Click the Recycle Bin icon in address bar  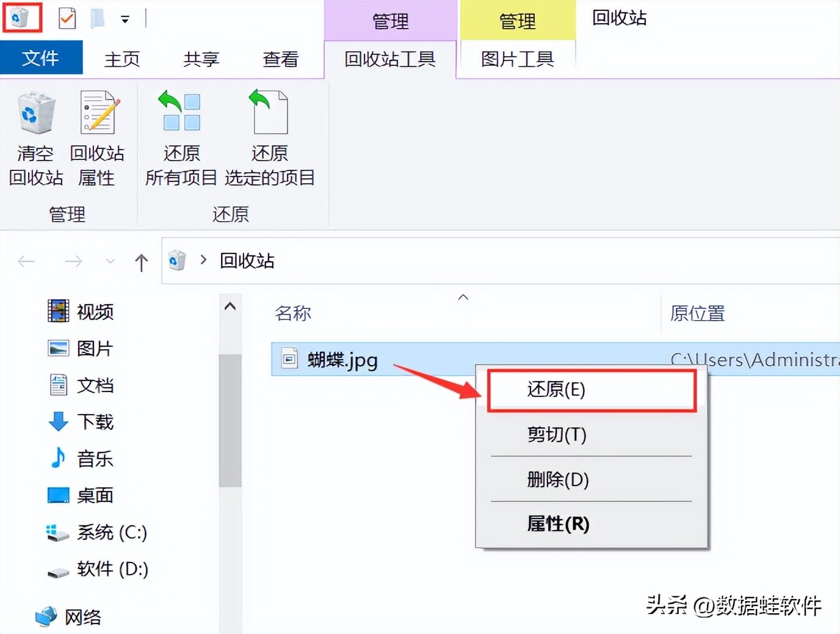tap(177, 260)
